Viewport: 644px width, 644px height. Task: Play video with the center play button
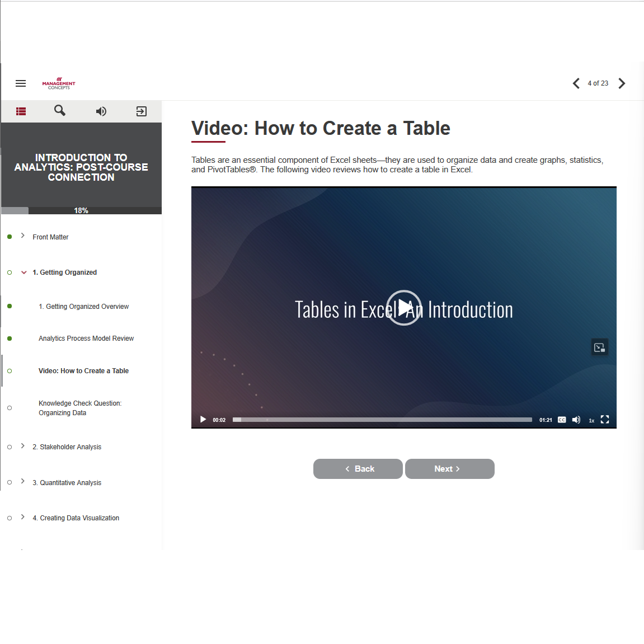click(x=404, y=308)
